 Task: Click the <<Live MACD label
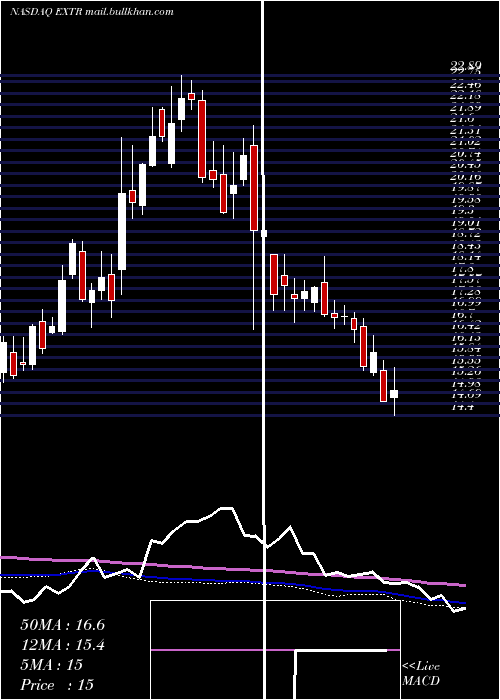click(421, 674)
